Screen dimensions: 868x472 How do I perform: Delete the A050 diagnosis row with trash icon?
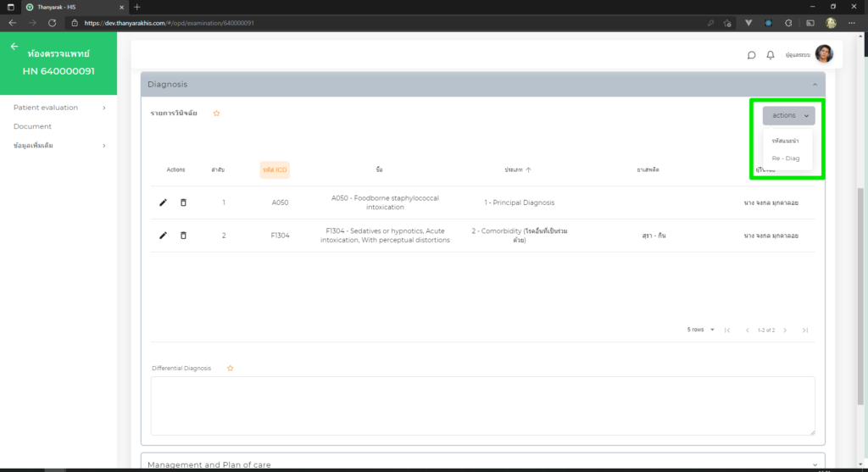point(183,203)
